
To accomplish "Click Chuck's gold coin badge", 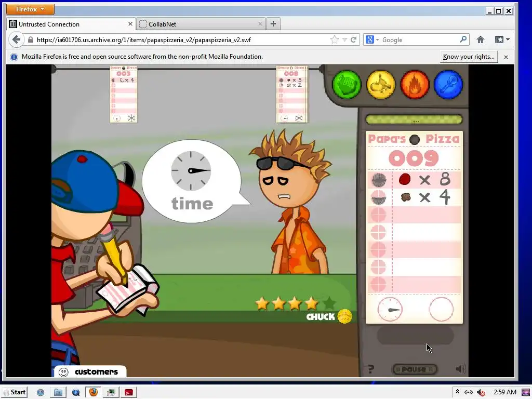I will [x=345, y=316].
